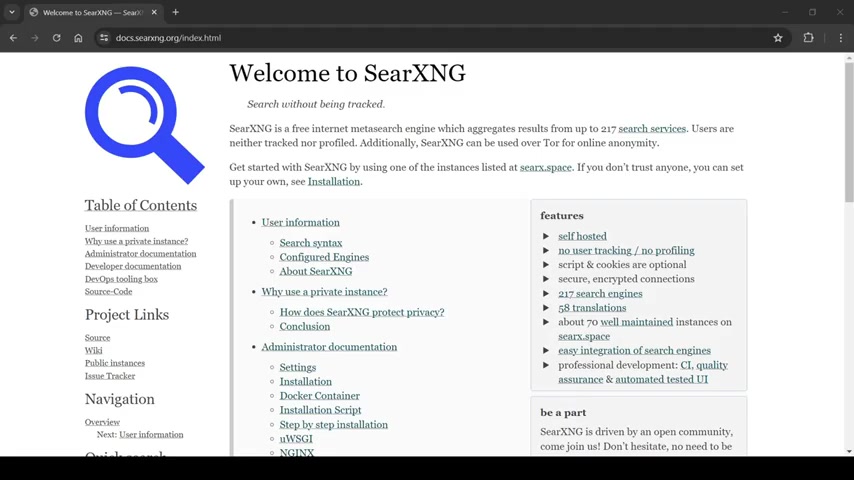Screen dimensions: 854x480
Task: Open sidebar Why use a private instance?
Action: click(x=136, y=241)
